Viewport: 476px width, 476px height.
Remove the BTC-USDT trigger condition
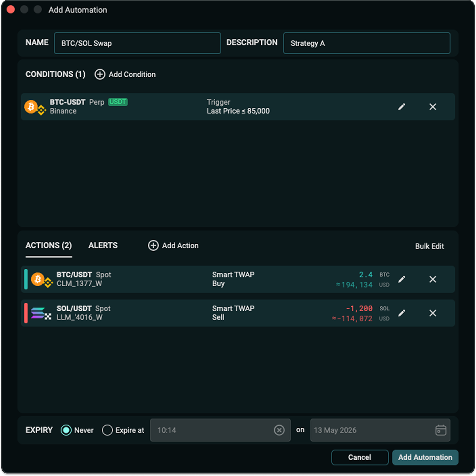click(433, 107)
